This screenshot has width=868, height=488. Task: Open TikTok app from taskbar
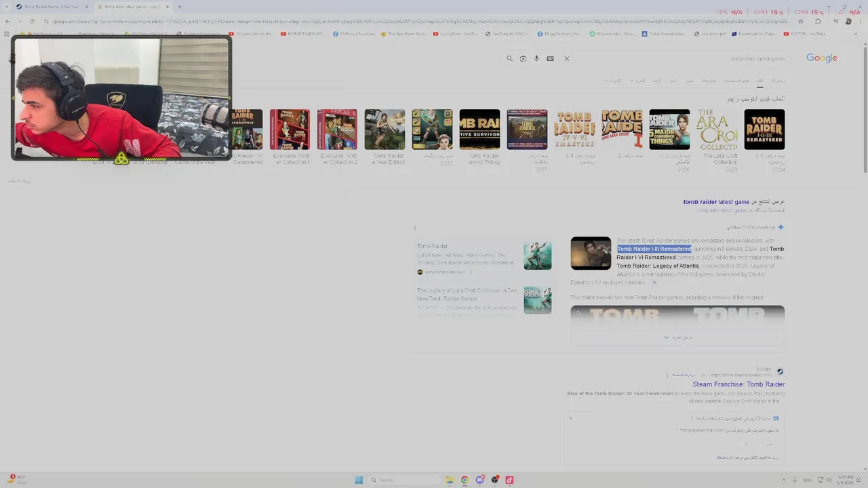[x=509, y=480]
